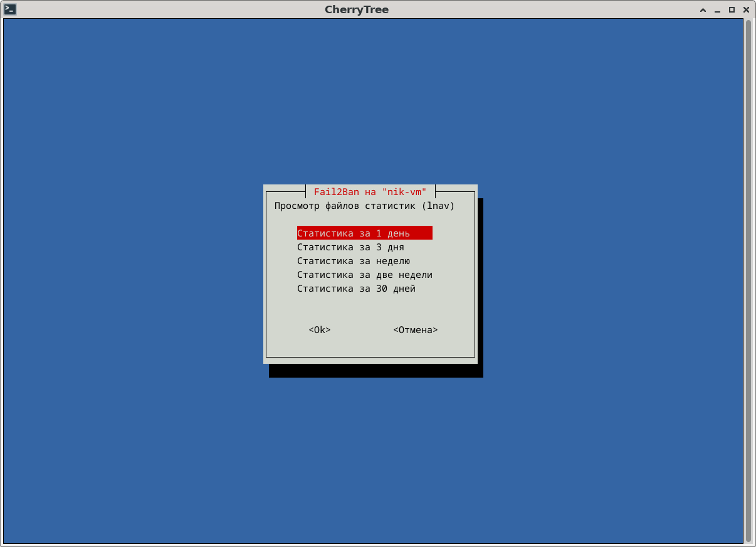
Task: Click the "Просмотр файлов статистик (lnav)" heading
Action: tap(364, 206)
